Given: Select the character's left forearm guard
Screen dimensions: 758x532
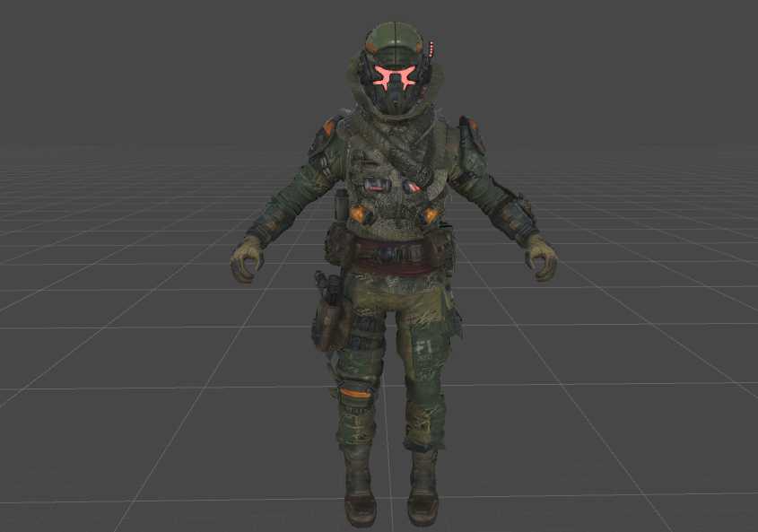Looking at the screenshot, I should point(511,215).
